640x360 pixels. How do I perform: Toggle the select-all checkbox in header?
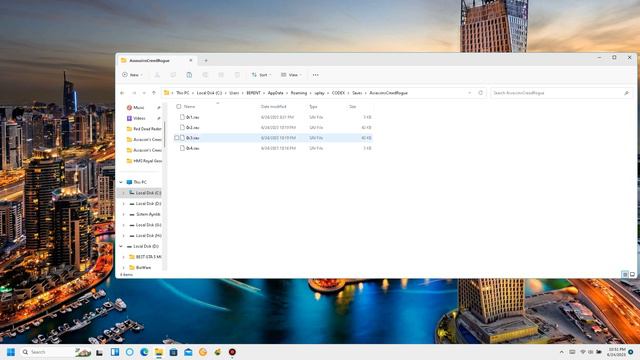point(178,107)
